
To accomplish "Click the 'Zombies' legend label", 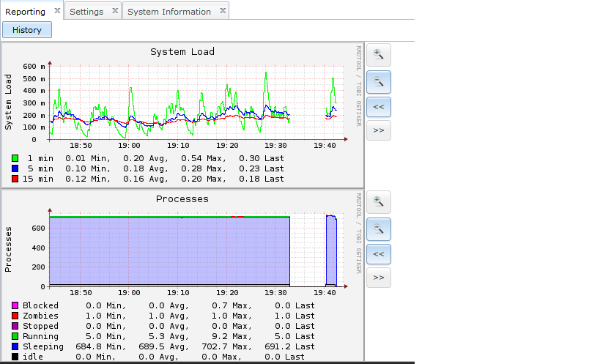I will pyautogui.click(x=40, y=316).
